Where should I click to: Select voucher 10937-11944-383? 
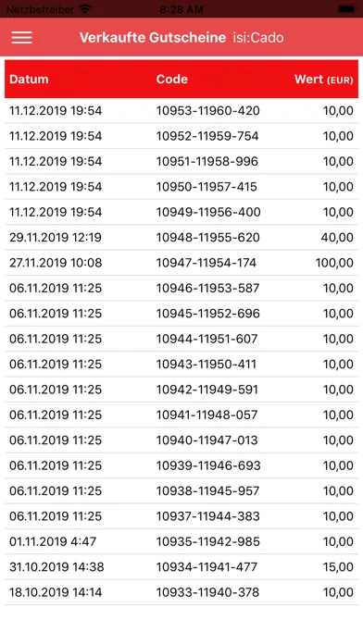181,516
